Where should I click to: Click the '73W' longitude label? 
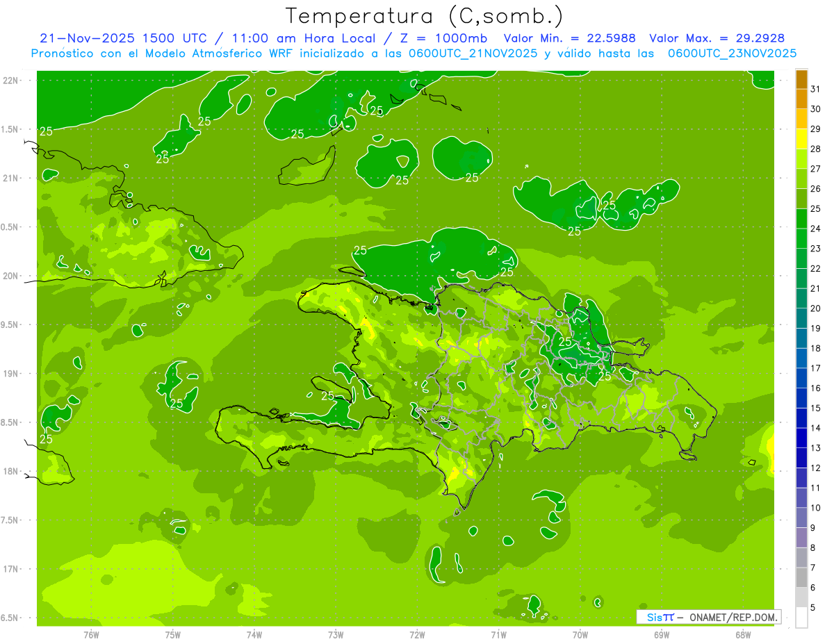click(x=336, y=634)
